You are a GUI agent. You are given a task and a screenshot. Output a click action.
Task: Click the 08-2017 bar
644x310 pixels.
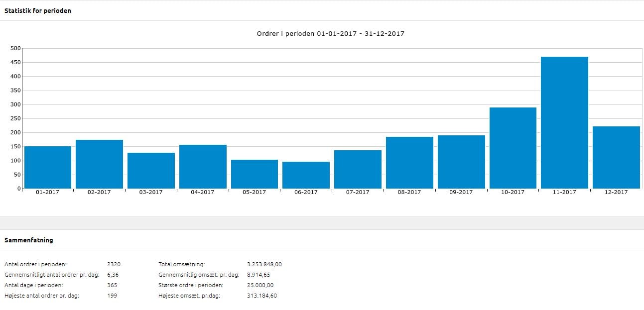point(409,163)
